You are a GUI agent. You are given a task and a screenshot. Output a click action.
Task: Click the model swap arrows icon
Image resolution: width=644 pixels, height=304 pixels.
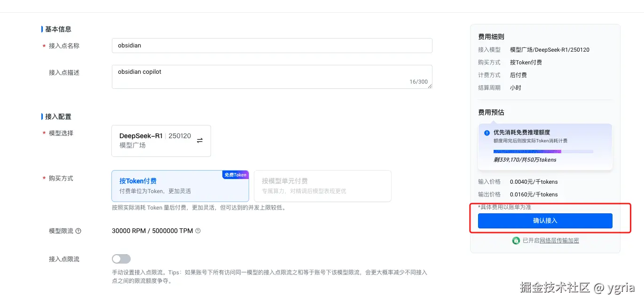(x=200, y=140)
